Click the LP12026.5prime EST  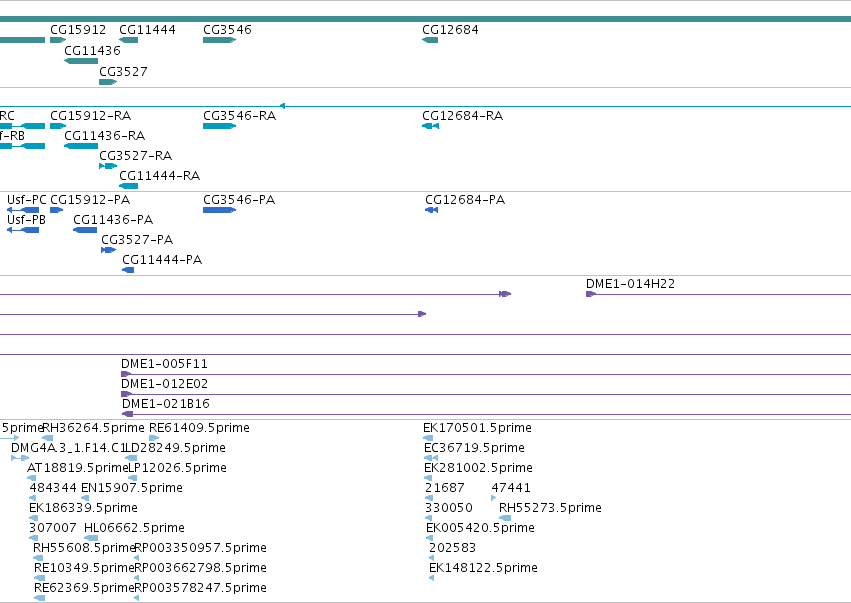pyautogui.click(x=132, y=478)
